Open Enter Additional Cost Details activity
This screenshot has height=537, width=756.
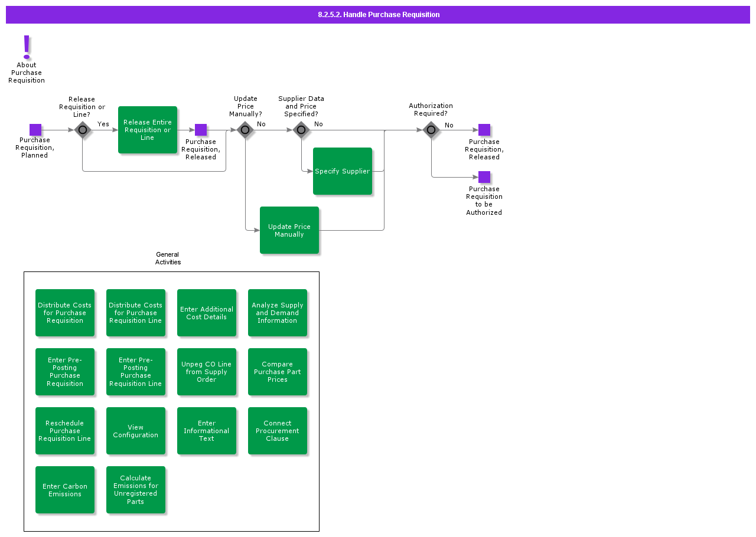207,313
